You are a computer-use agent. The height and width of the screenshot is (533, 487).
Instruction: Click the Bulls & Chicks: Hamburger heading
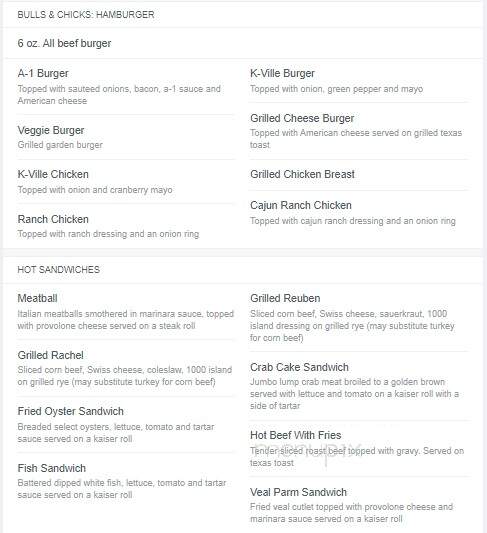click(86, 15)
